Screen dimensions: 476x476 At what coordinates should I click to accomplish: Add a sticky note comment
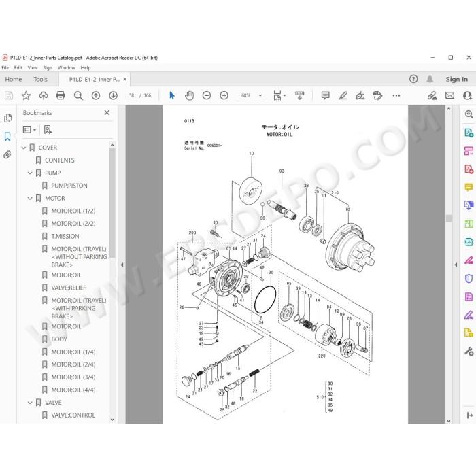(326, 96)
